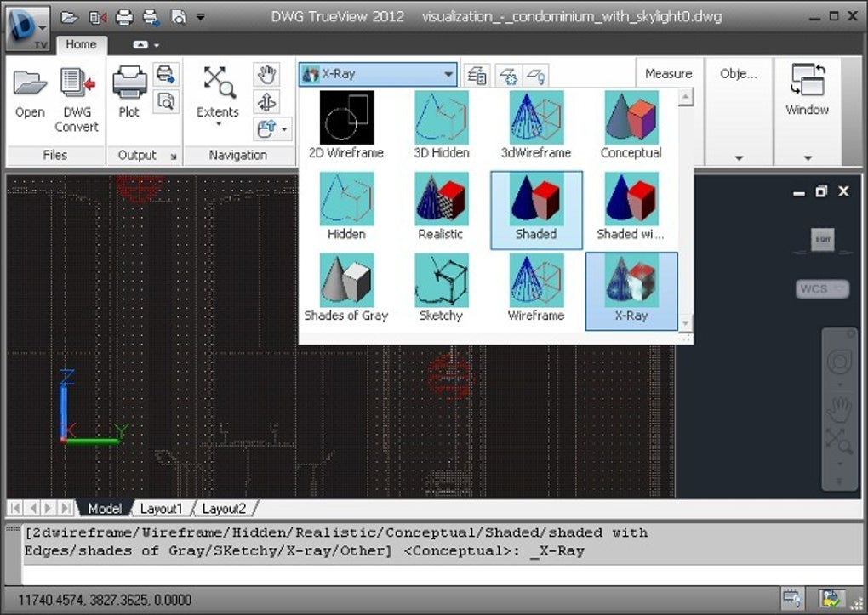Choose the Conceptual visual style
This screenshot has height=615, width=868.
point(631,126)
